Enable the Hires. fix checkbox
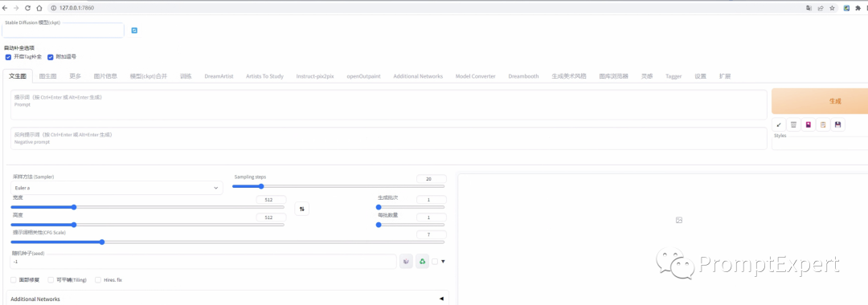868x305 pixels. click(x=98, y=280)
